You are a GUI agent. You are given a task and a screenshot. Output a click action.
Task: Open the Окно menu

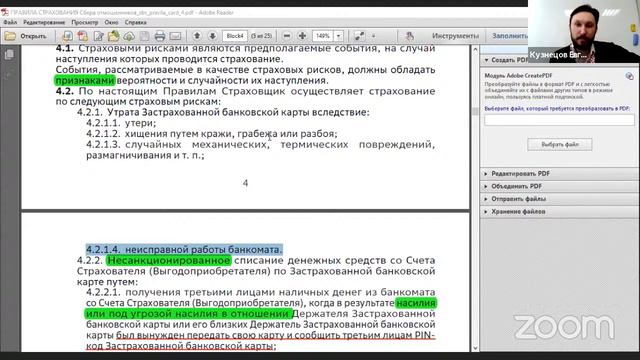point(111,22)
